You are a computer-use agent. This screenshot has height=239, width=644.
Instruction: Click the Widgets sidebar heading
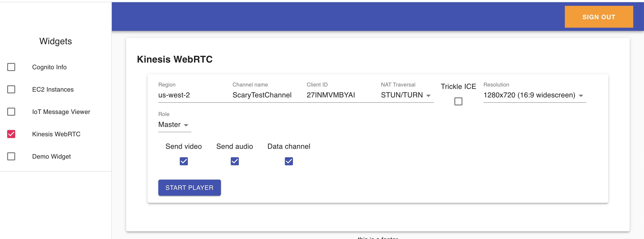click(x=55, y=41)
